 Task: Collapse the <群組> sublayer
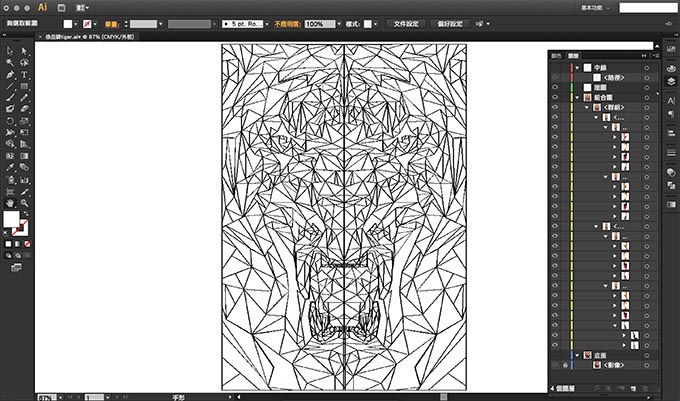coord(587,107)
